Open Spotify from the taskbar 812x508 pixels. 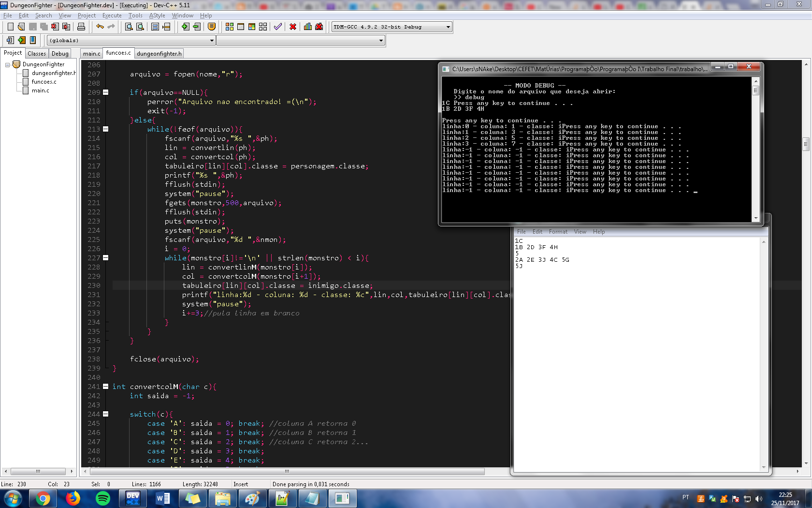pos(103,498)
